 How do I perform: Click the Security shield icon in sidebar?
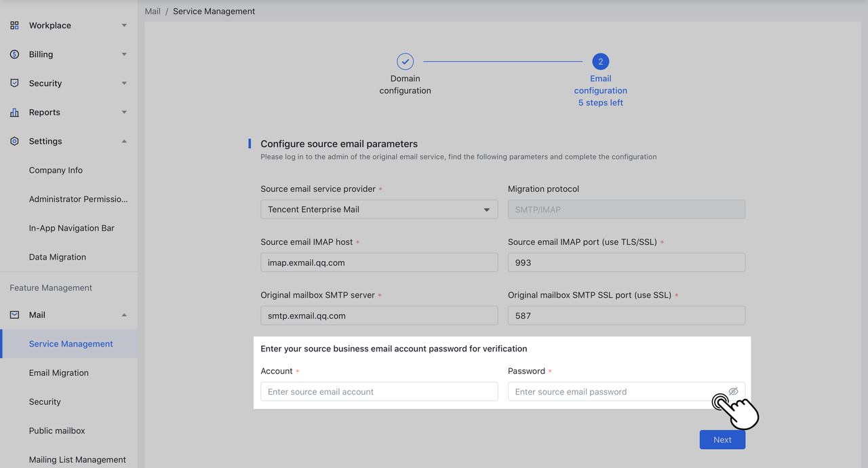point(14,83)
